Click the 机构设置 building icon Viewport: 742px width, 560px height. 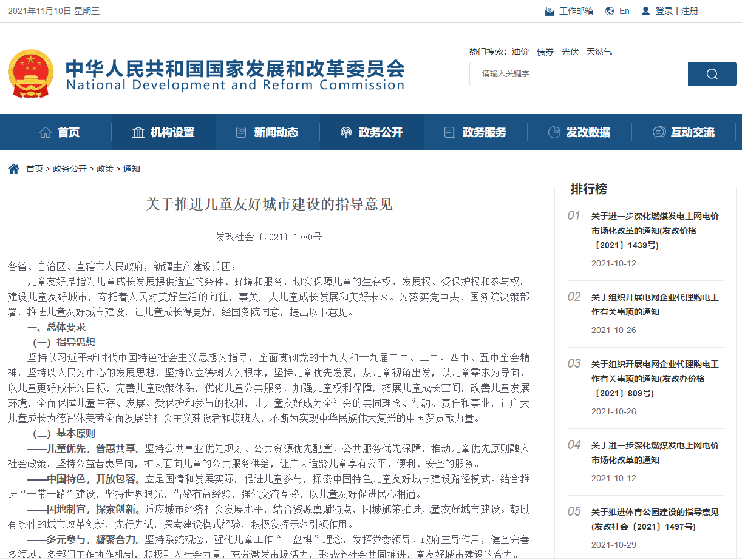click(138, 132)
